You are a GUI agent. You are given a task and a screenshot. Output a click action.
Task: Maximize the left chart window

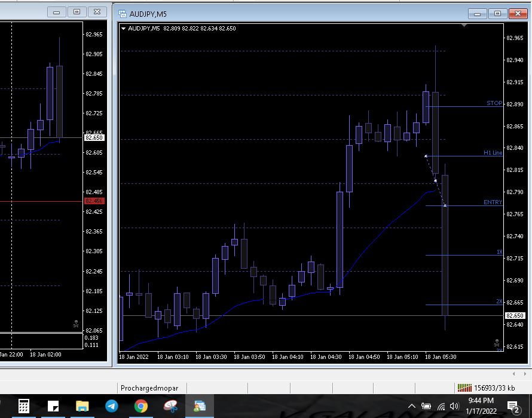point(77,12)
